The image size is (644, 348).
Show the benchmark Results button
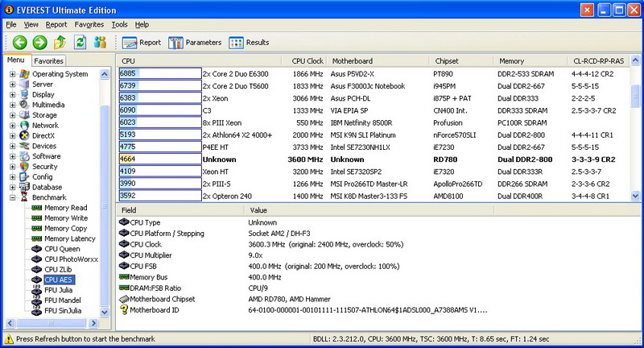click(249, 43)
